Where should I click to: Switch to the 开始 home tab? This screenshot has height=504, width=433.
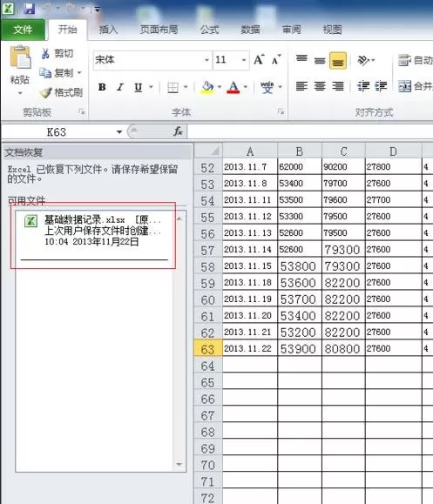(x=68, y=30)
